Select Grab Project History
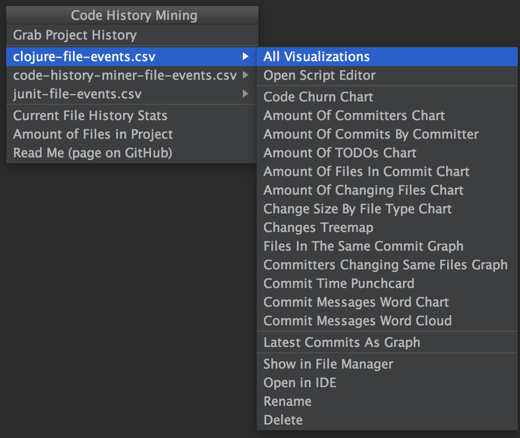520x438 pixels. 132,35
